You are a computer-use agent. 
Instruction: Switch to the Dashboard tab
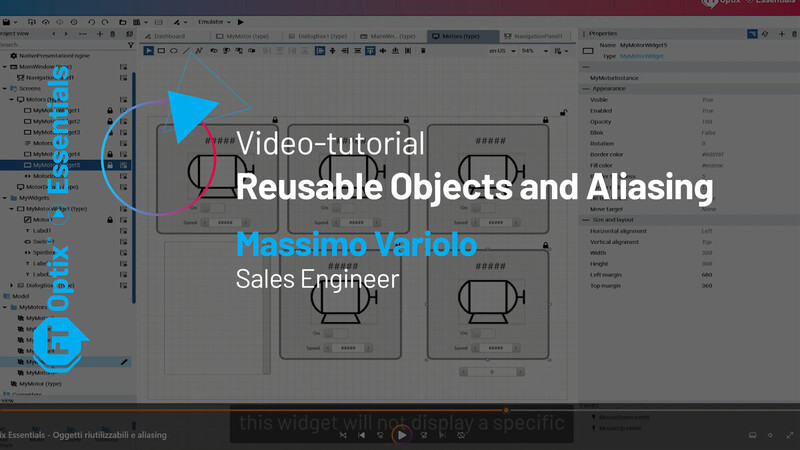(x=167, y=35)
